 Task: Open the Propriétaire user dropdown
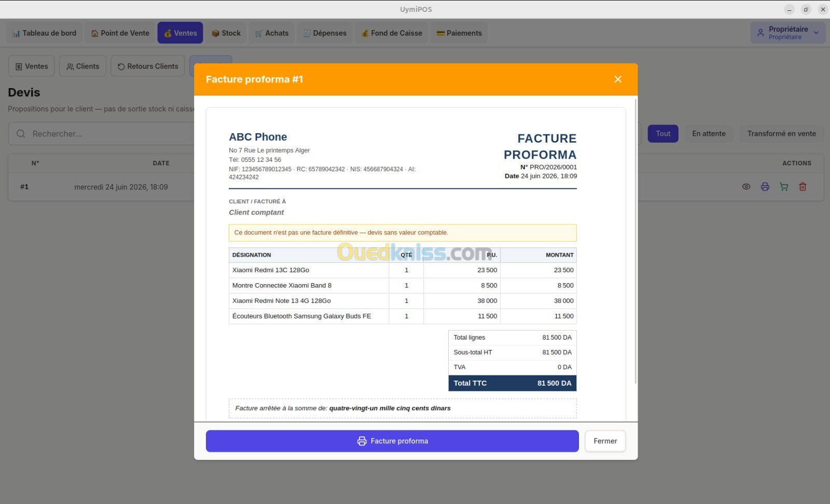click(x=787, y=33)
